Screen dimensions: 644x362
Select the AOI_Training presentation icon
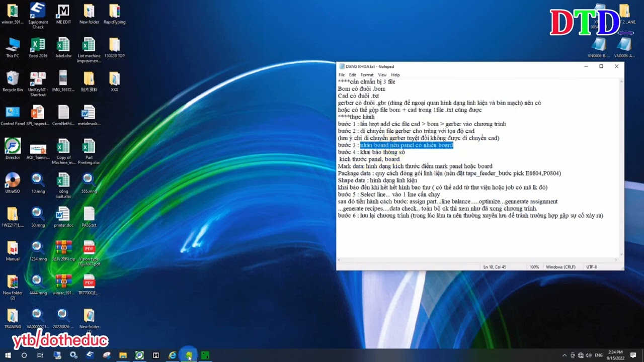(x=38, y=149)
